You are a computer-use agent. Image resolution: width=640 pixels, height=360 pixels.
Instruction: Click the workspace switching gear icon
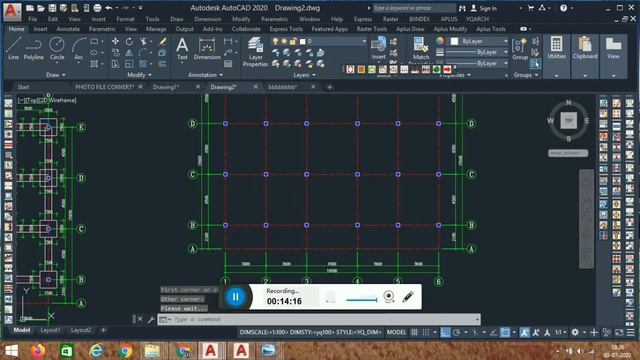click(575, 332)
